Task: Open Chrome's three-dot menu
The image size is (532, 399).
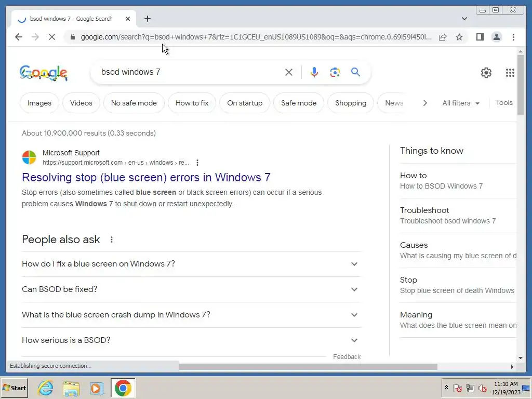Action: (x=513, y=37)
